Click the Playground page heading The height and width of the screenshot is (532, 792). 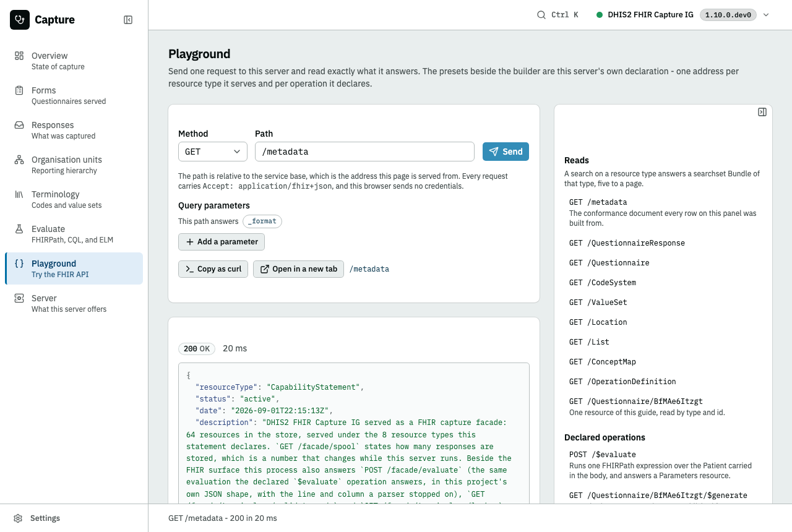coord(199,54)
